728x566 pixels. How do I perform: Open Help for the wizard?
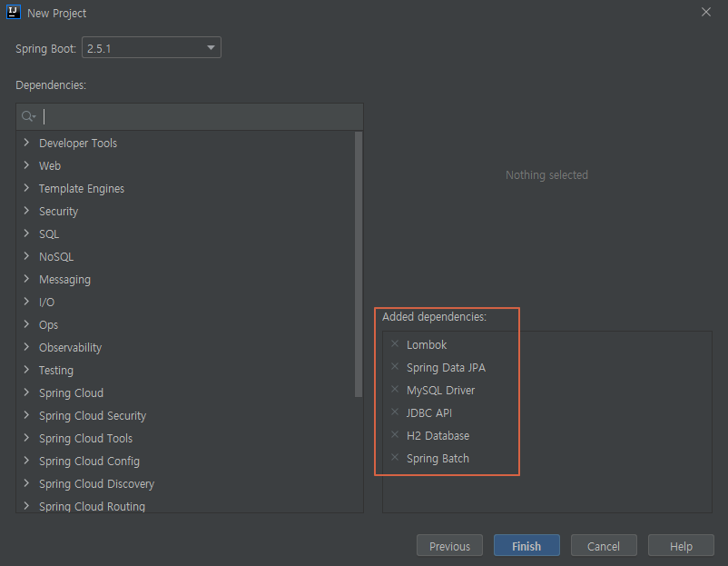click(681, 545)
